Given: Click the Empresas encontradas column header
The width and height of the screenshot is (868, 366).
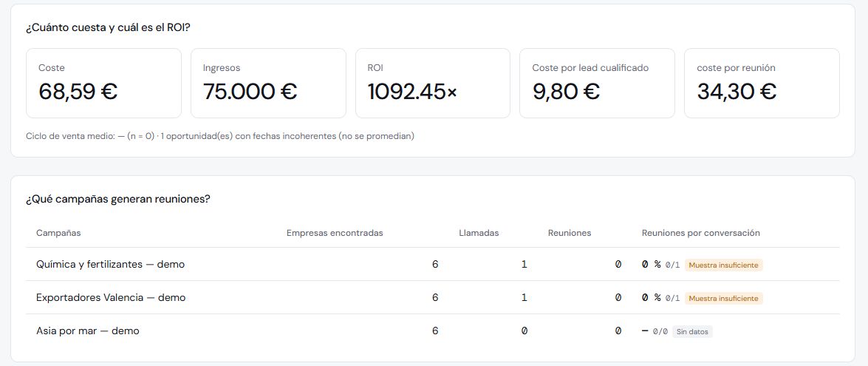Looking at the screenshot, I should [x=335, y=233].
